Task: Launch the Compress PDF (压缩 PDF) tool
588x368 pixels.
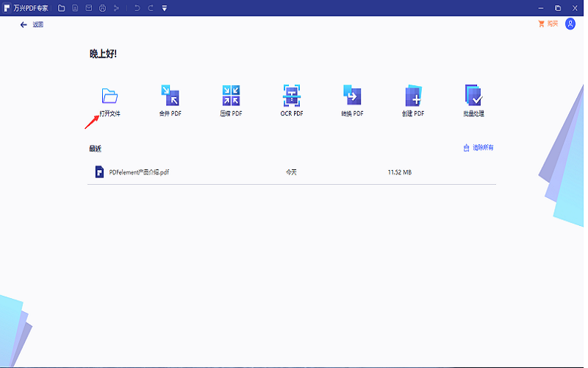Action: (231, 96)
